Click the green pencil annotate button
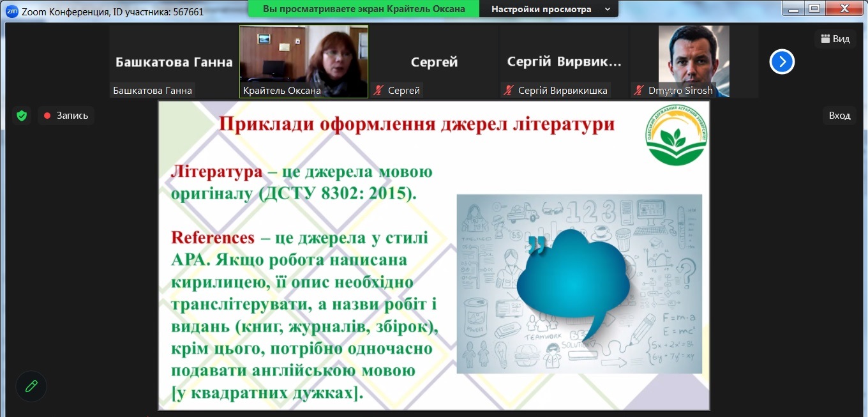 tap(31, 386)
